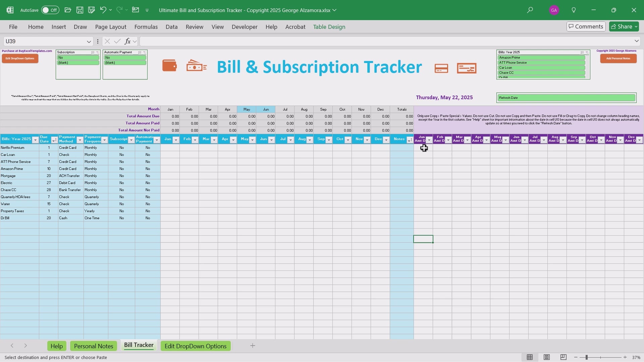Click the Search magnifier icon
Screen dimensions: 644x362
pos(530,10)
